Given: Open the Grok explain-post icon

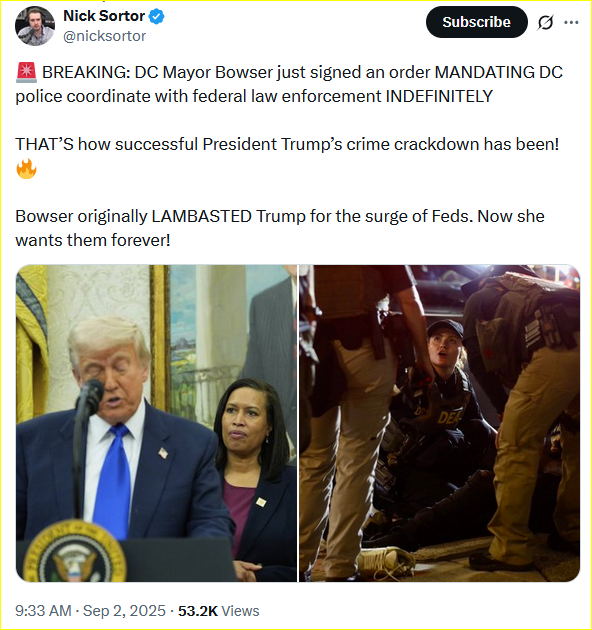Looking at the screenshot, I should (x=545, y=22).
